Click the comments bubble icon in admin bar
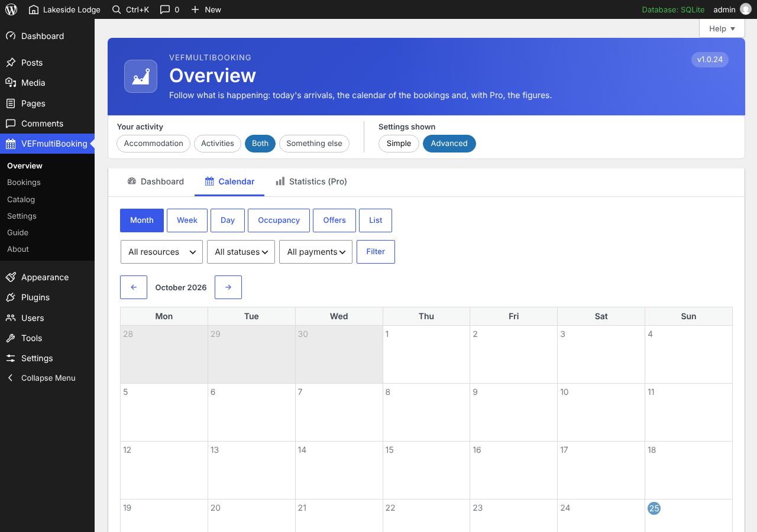Viewport: 757px width, 532px height. click(165, 9)
